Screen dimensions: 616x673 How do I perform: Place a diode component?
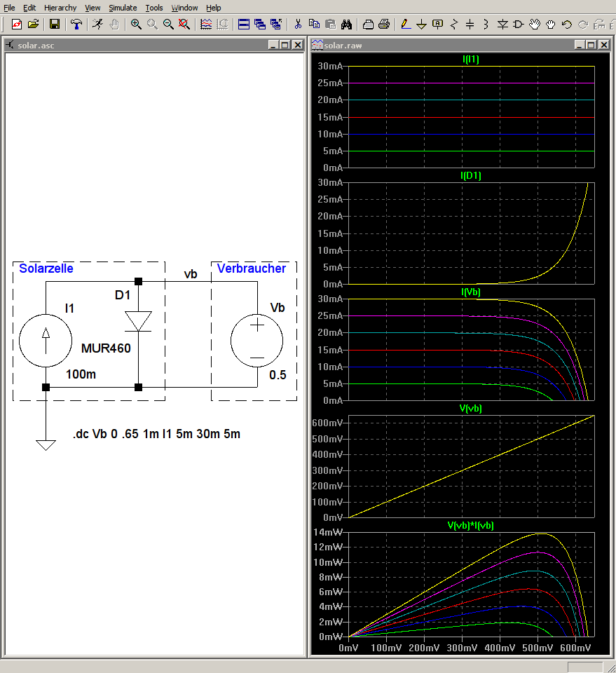[502, 24]
